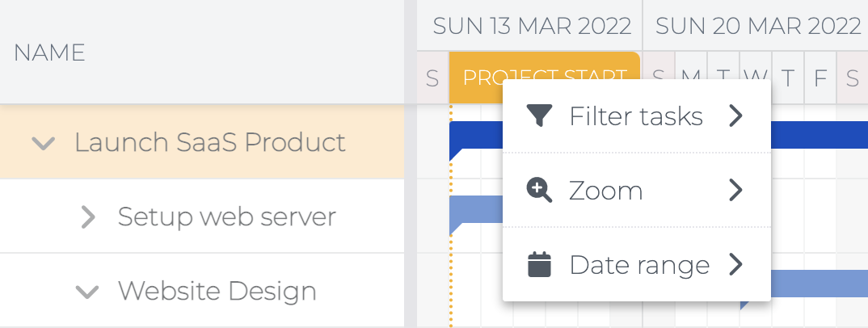Collapse the Launch SaaS Product group
This screenshot has height=328, width=868.
pos(43,143)
